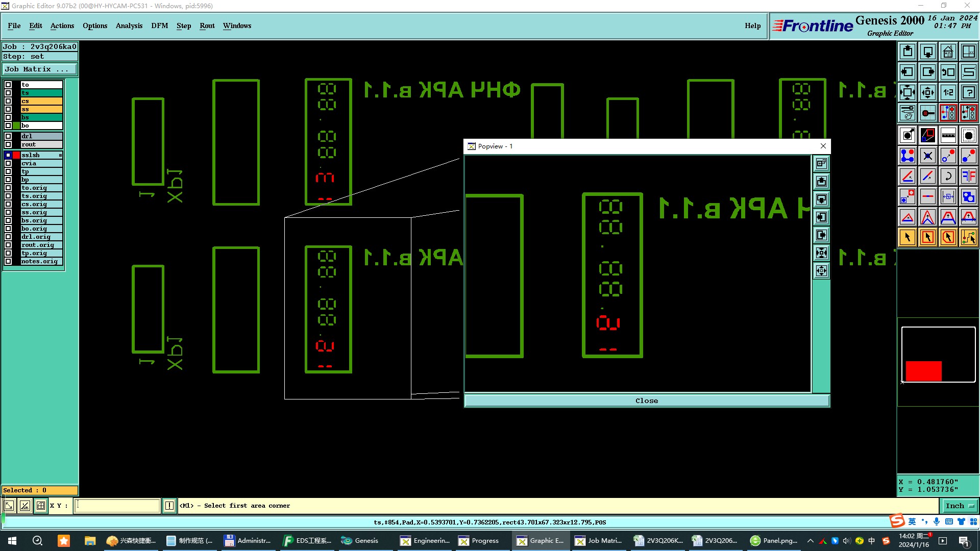
Task: Click the red sslsh layer color swatch
Action: pos(16,155)
